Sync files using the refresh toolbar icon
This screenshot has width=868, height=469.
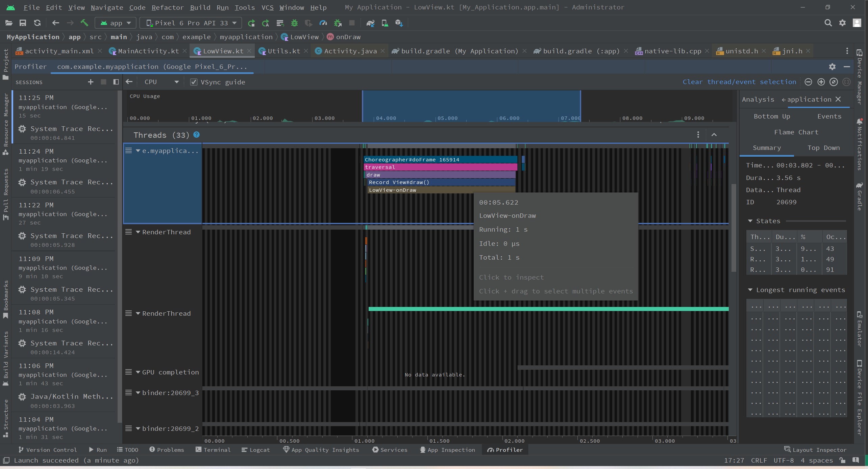coord(37,23)
